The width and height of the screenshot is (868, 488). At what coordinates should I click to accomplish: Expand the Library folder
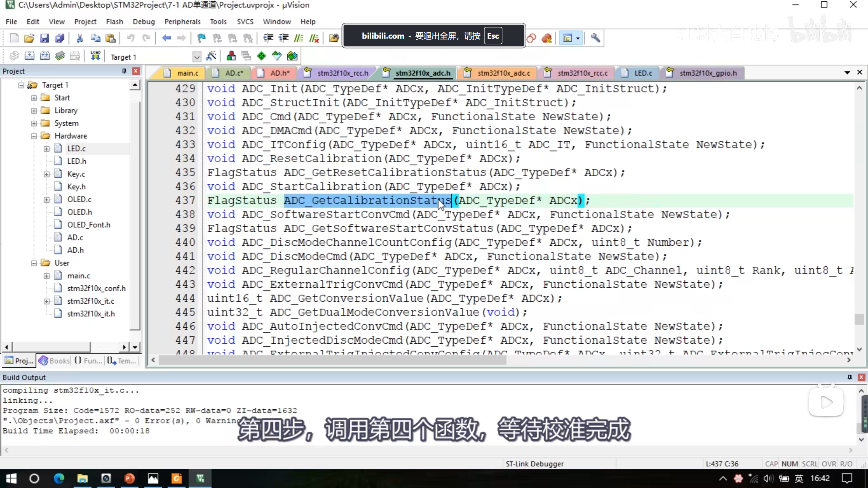pos(34,110)
